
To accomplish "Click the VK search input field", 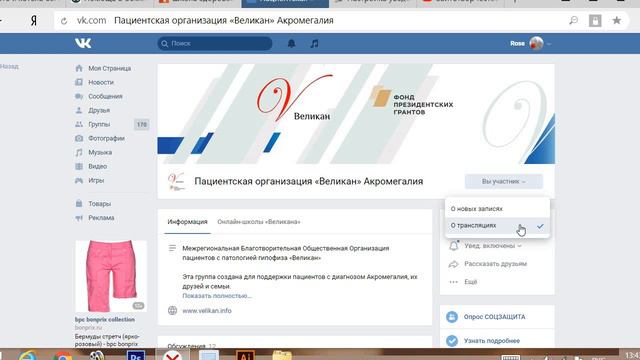I will tap(215, 44).
